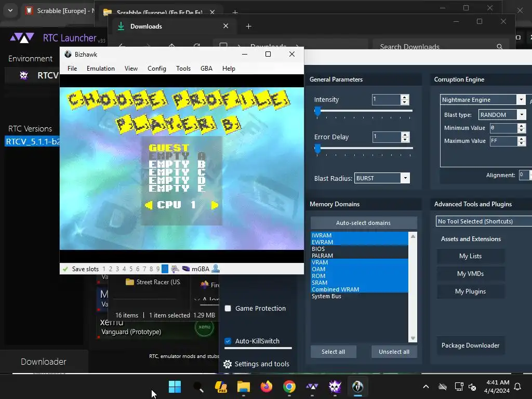Open Bizhawk View menu
Image resolution: width=532 pixels, height=399 pixels.
click(131, 69)
